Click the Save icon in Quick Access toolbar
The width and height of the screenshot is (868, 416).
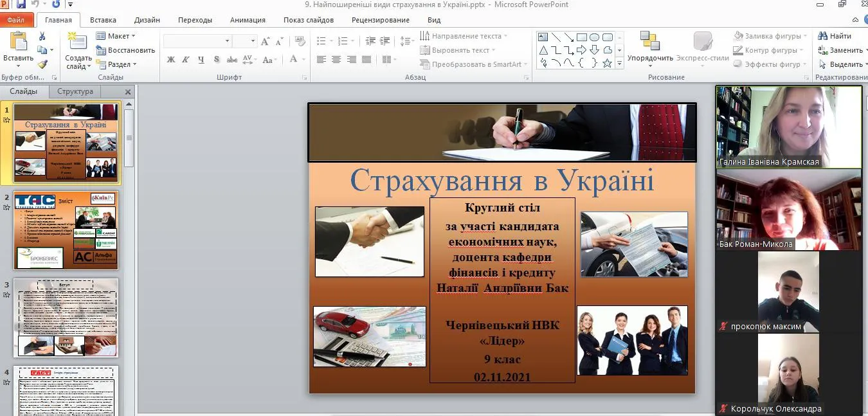click(x=22, y=4)
